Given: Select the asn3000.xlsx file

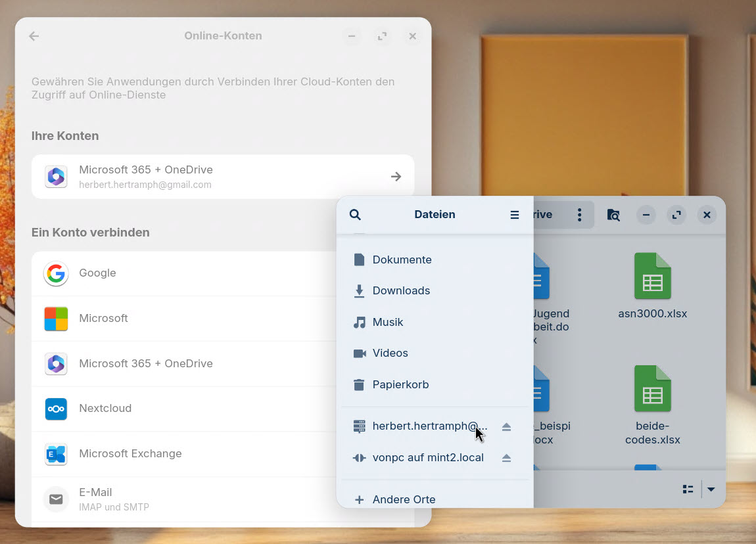Looking at the screenshot, I should (x=652, y=286).
